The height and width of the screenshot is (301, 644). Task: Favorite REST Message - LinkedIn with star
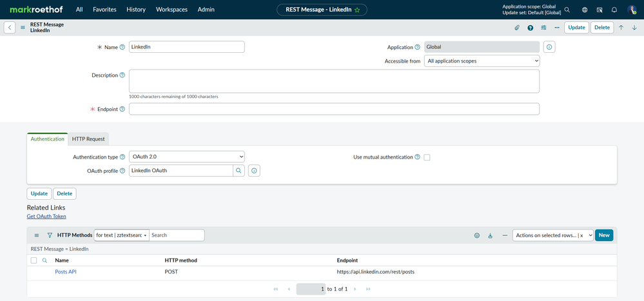[x=357, y=10]
